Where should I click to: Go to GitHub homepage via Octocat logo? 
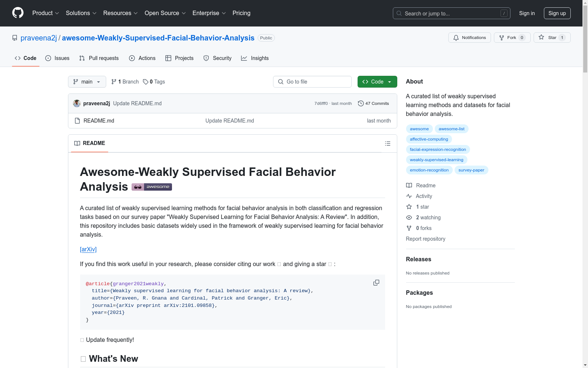click(x=18, y=13)
